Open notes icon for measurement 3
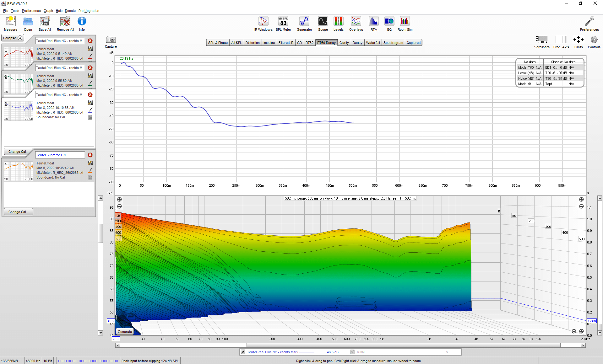 [x=90, y=117]
